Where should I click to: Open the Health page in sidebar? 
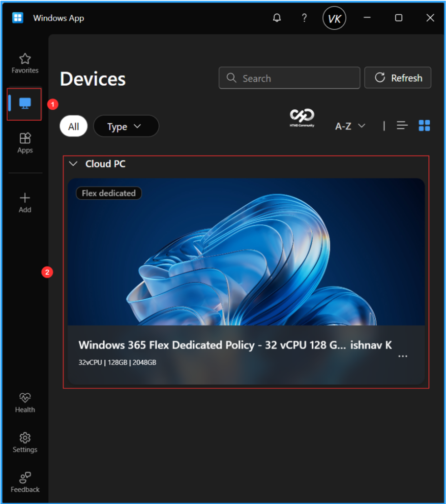(x=25, y=403)
